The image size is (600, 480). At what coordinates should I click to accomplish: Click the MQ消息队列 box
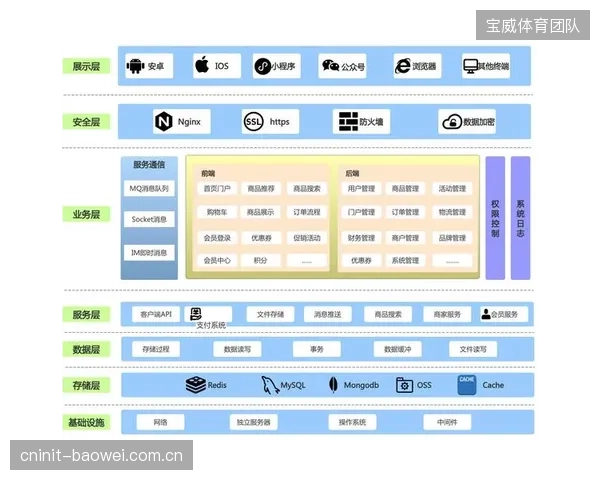coord(149,188)
